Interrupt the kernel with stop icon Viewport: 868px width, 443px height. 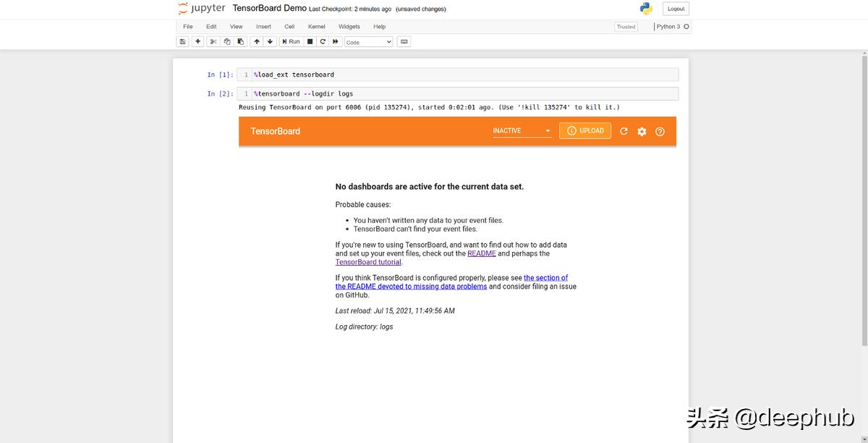click(310, 42)
